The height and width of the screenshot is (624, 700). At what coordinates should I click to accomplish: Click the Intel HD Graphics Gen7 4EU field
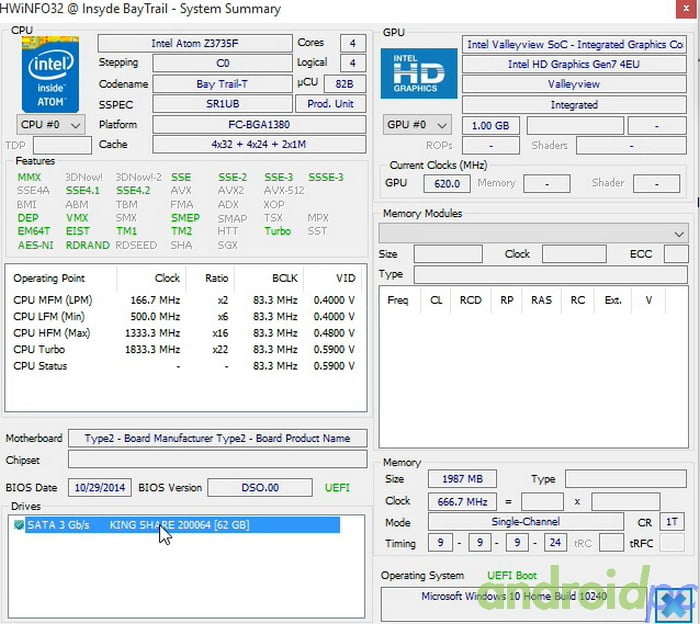click(574, 64)
